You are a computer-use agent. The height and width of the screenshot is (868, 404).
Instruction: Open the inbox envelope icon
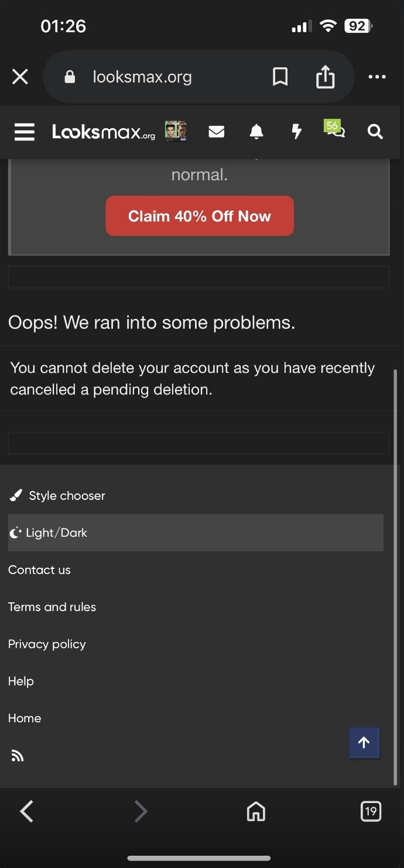217,132
